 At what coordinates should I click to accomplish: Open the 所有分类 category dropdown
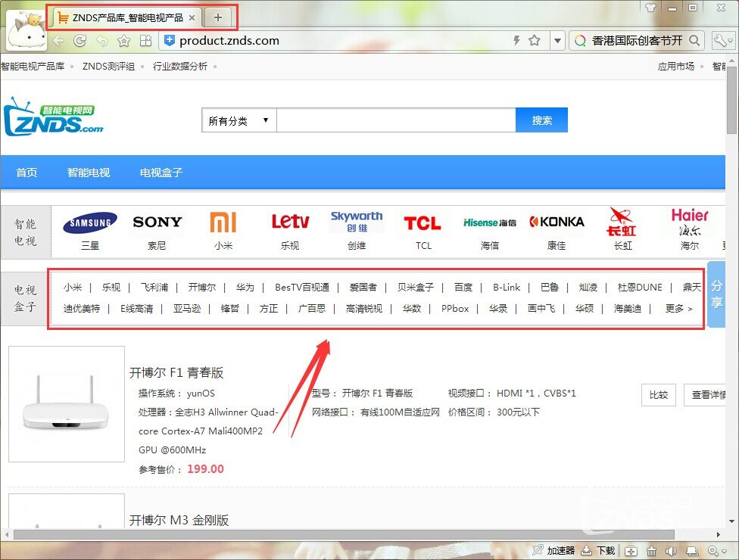239,120
